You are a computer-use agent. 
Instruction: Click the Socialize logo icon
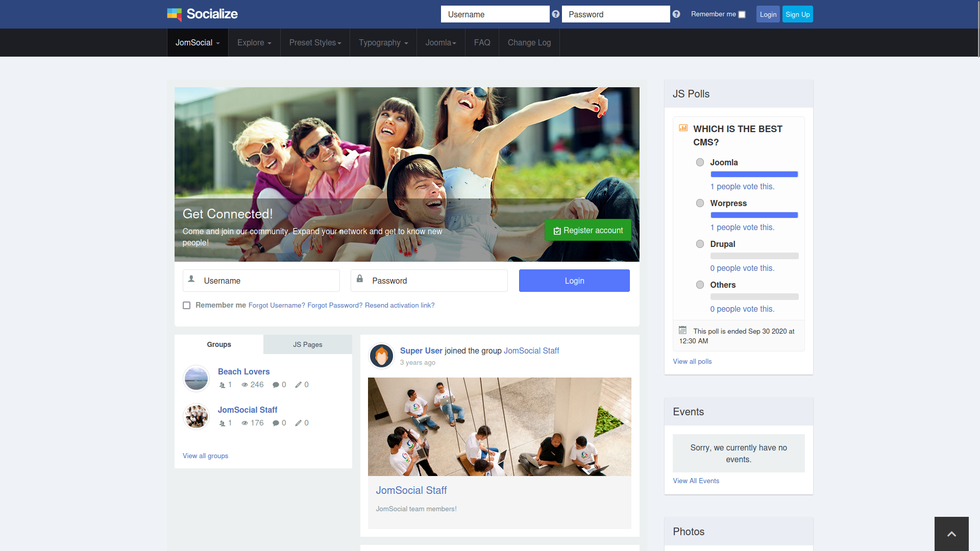click(x=174, y=14)
